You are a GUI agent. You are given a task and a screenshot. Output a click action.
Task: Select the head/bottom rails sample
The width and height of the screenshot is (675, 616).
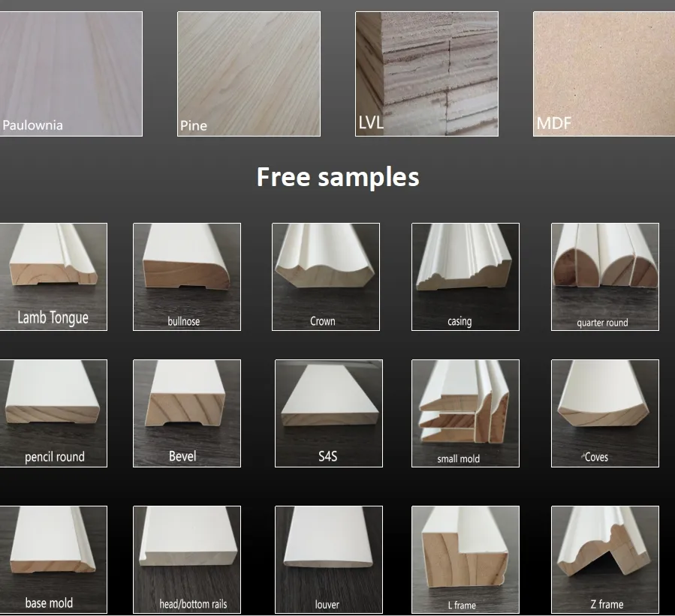[186, 559]
